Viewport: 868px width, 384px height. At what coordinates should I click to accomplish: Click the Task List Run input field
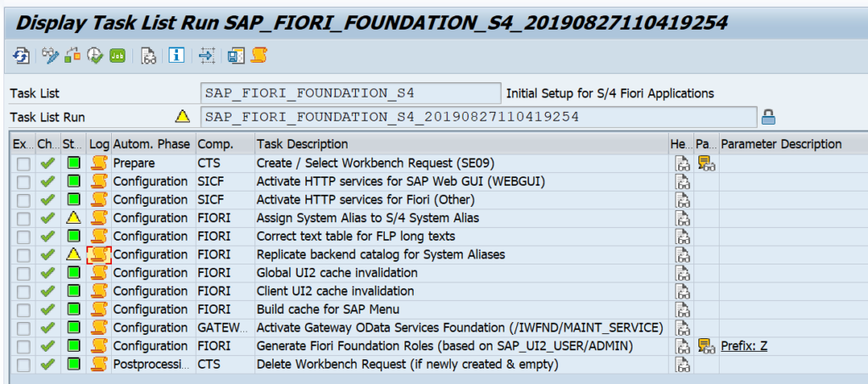point(478,117)
